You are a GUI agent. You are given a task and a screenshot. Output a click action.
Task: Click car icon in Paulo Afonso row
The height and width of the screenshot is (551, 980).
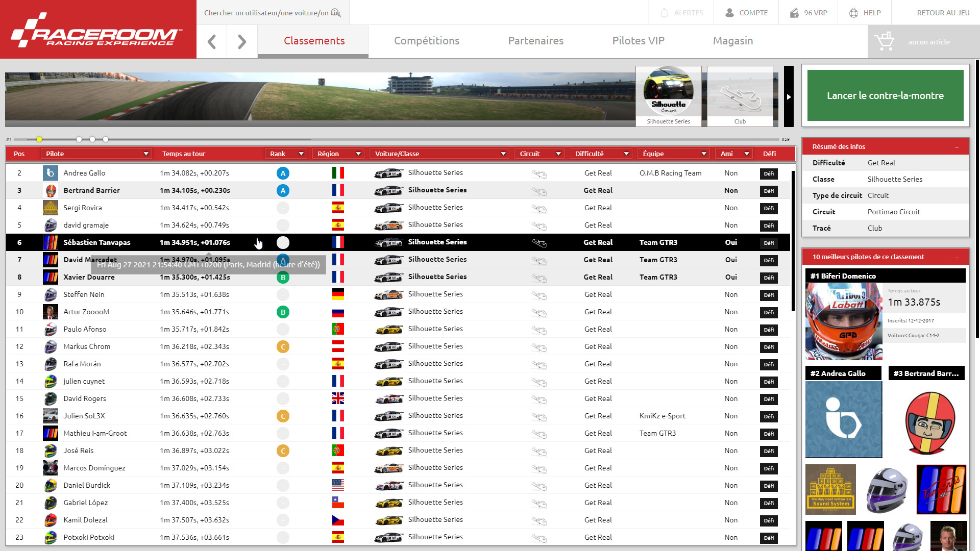pos(389,330)
